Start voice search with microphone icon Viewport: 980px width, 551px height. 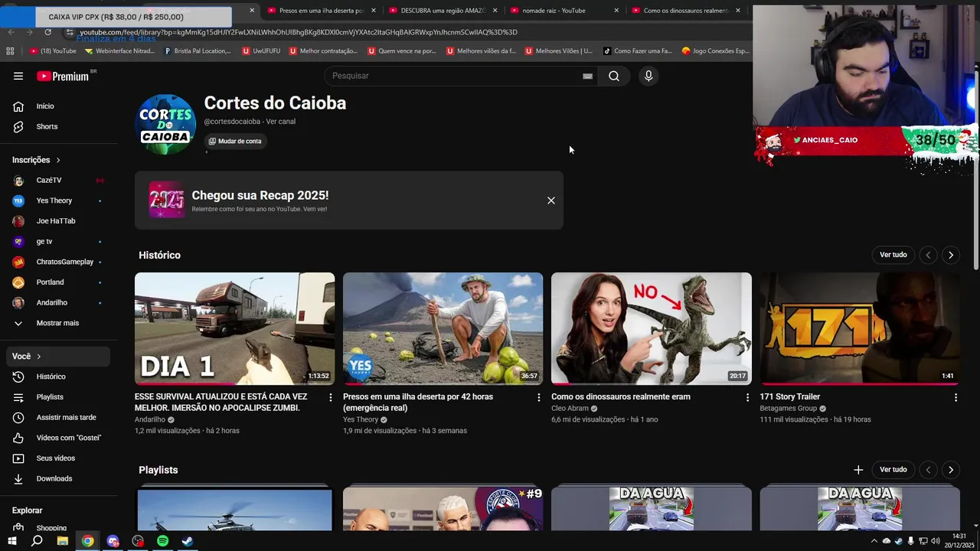(x=648, y=76)
